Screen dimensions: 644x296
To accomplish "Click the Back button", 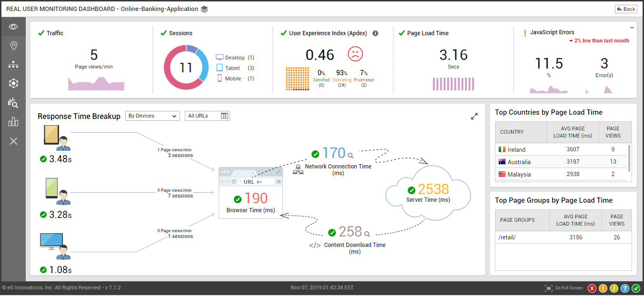I will pos(625,9).
